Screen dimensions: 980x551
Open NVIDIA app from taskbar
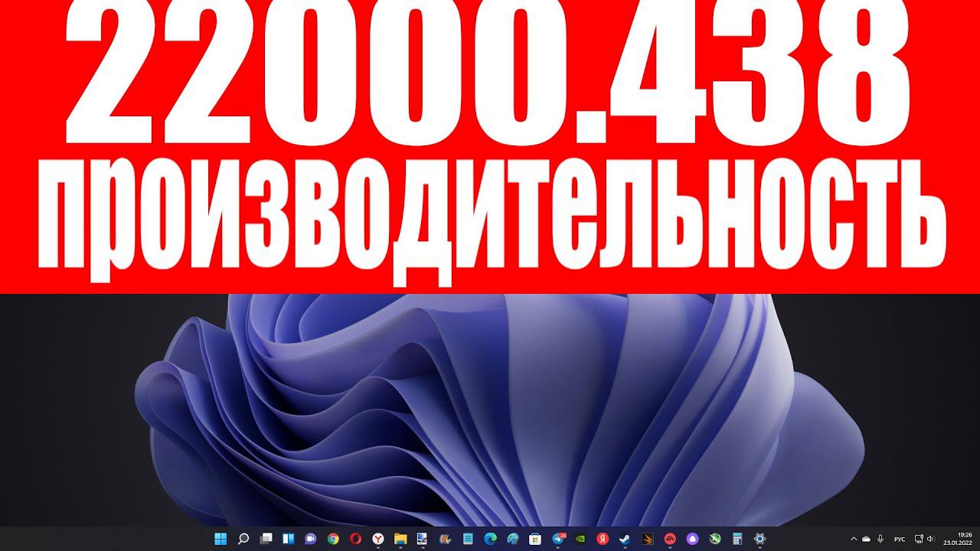580,538
